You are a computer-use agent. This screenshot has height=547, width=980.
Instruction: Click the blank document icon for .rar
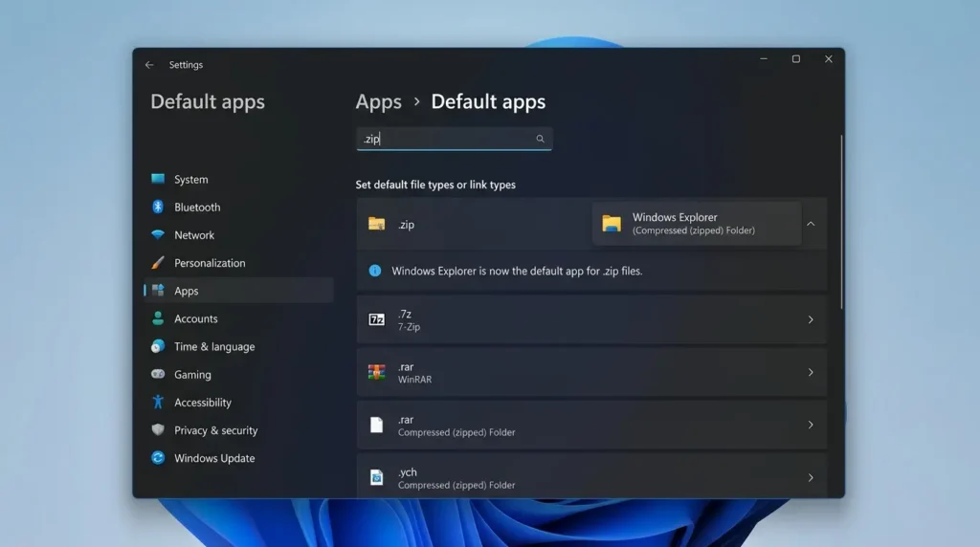(376, 425)
